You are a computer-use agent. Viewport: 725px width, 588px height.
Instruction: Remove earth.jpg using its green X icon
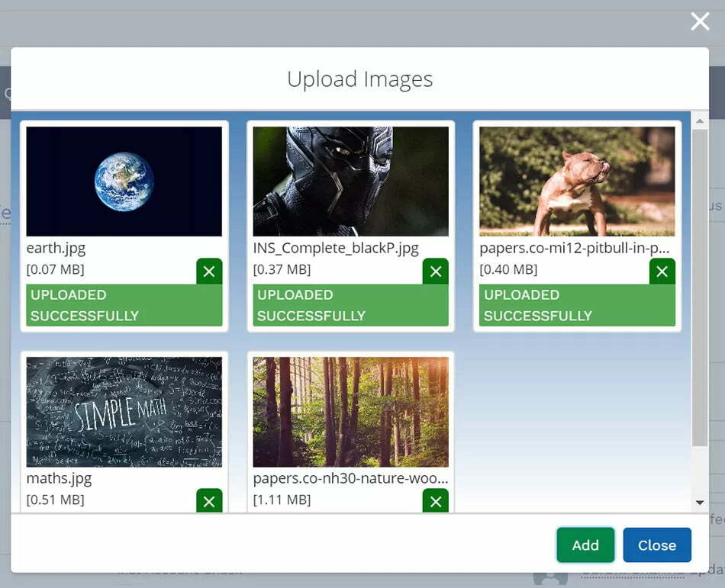pyautogui.click(x=209, y=272)
